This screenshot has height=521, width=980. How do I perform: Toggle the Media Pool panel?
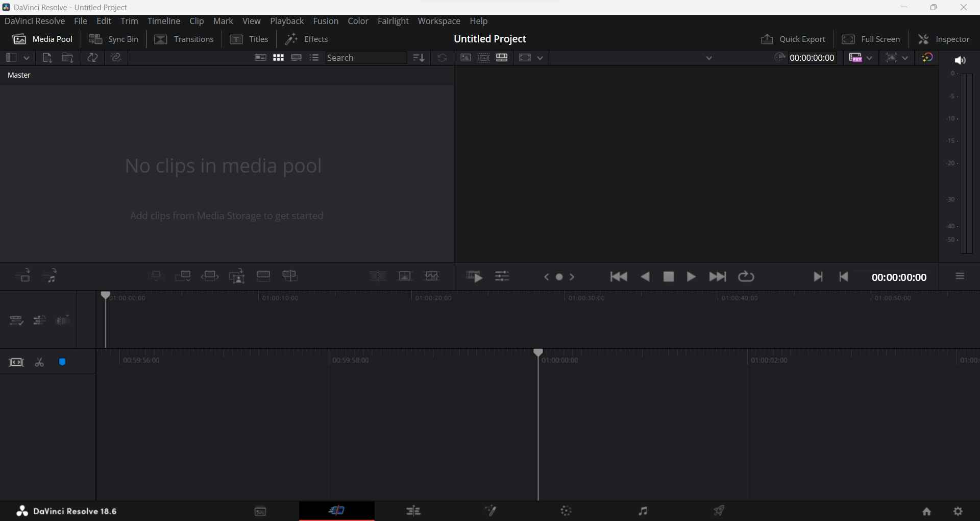pos(43,39)
